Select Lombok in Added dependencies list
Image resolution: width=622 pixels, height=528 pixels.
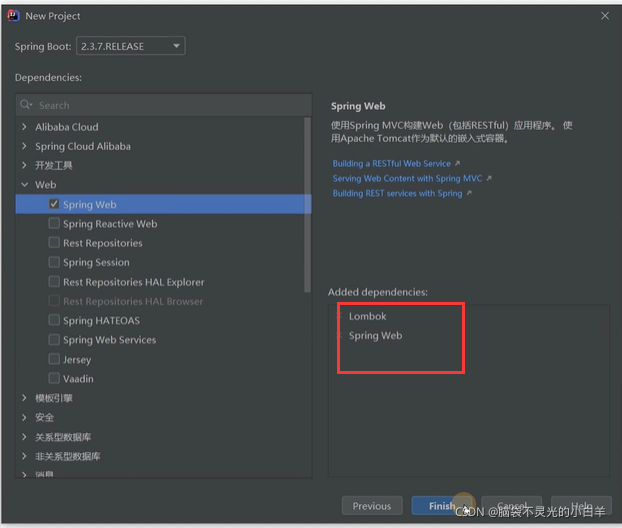367,316
